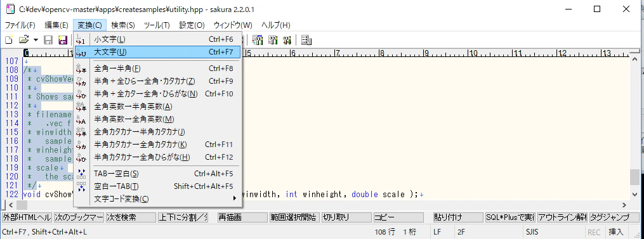Click the REC macro recording status indicator
Viewport: 644px width, 239px height.
click(595, 232)
